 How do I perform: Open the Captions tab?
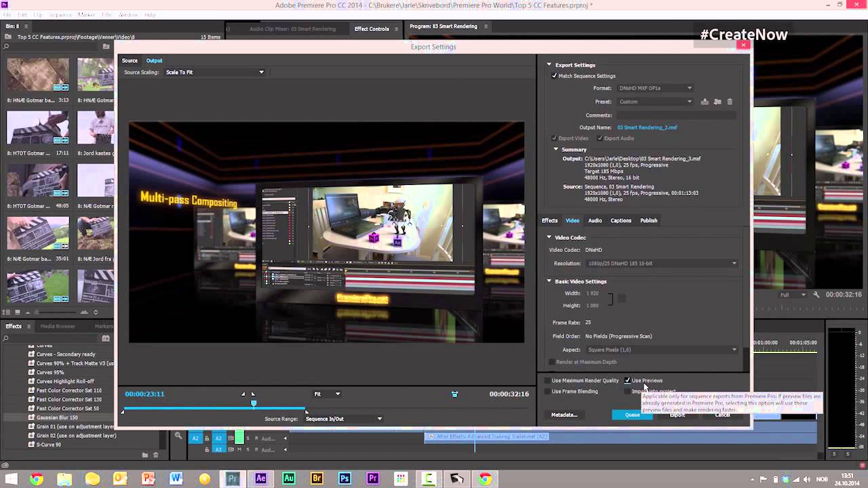(x=620, y=220)
